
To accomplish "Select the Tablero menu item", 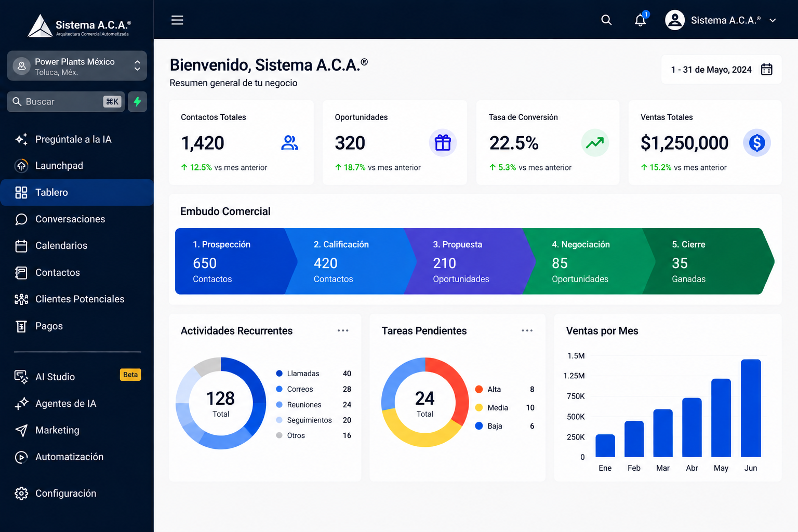I will pos(77,192).
